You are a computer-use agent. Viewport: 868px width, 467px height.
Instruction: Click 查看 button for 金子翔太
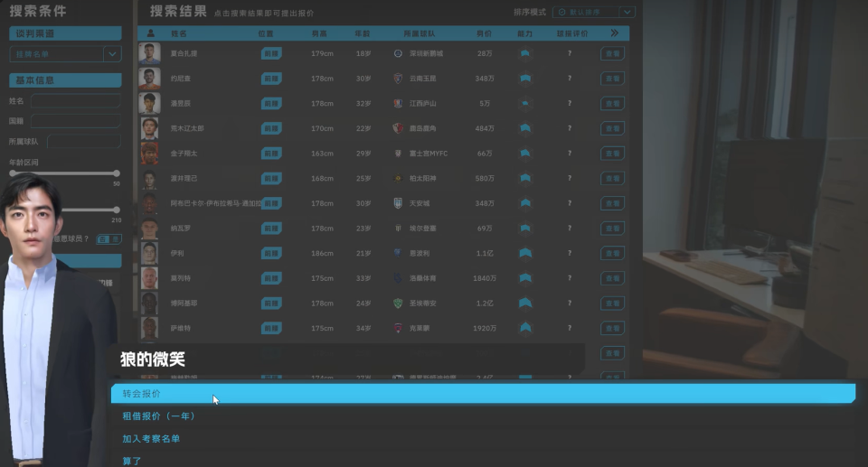[612, 154]
